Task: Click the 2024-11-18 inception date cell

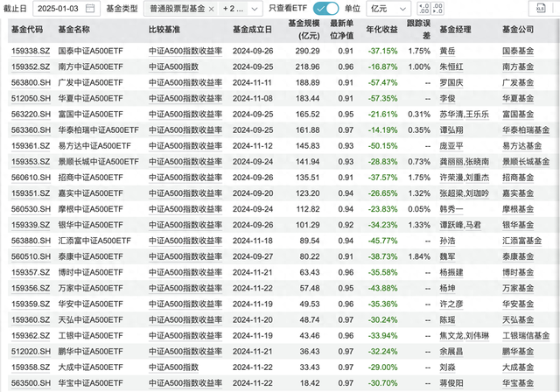Action: (253, 241)
